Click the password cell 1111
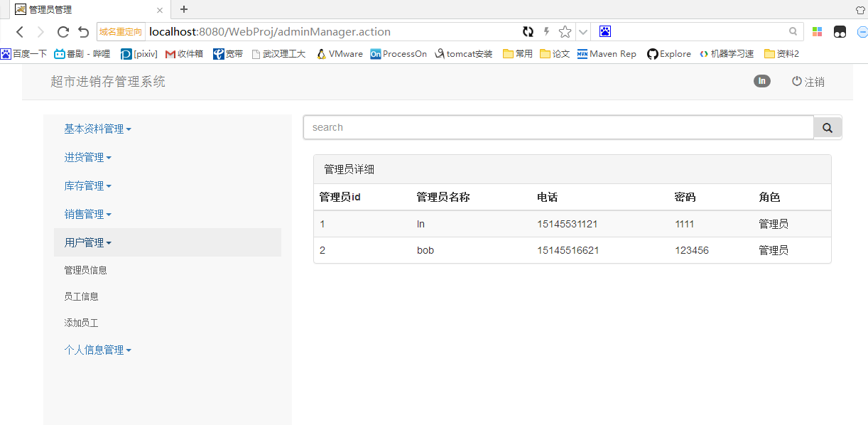Image resolution: width=868 pixels, height=425 pixels. tap(685, 224)
